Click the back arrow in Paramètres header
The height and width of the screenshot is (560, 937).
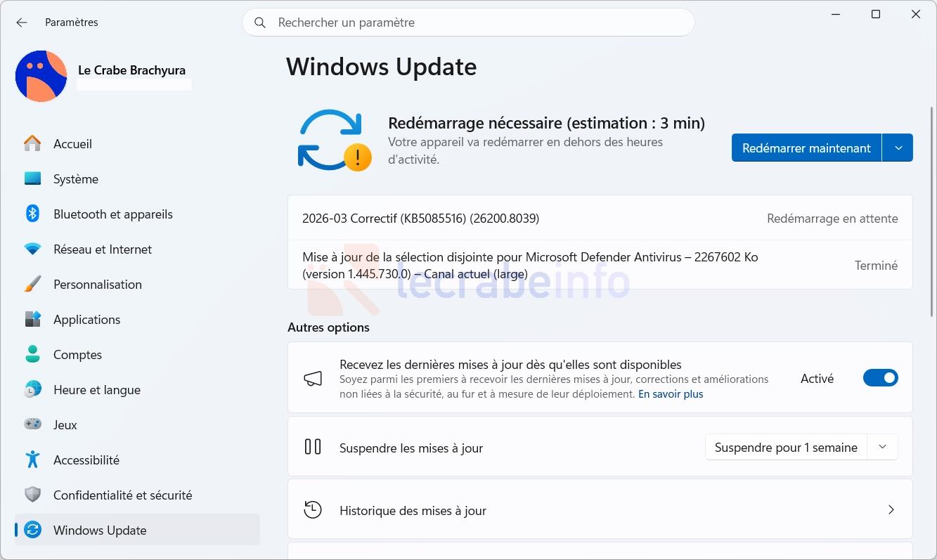click(x=22, y=22)
